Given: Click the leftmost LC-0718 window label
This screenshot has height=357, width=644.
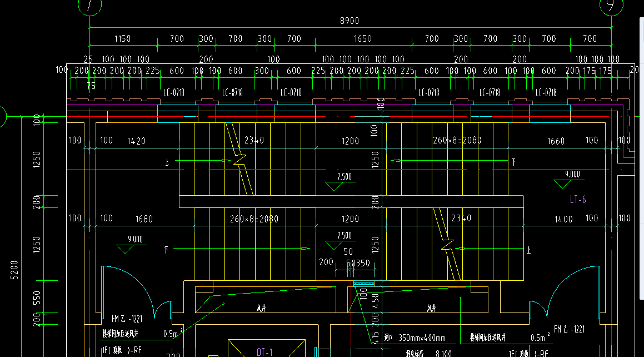Looking at the screenshot, I should click(x=174, y=92).
